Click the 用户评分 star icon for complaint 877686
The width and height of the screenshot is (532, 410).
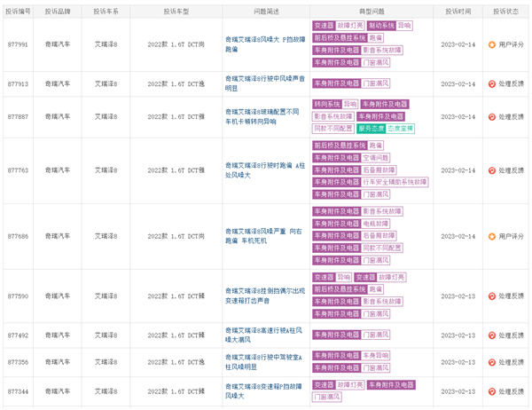tap(491, 236)
